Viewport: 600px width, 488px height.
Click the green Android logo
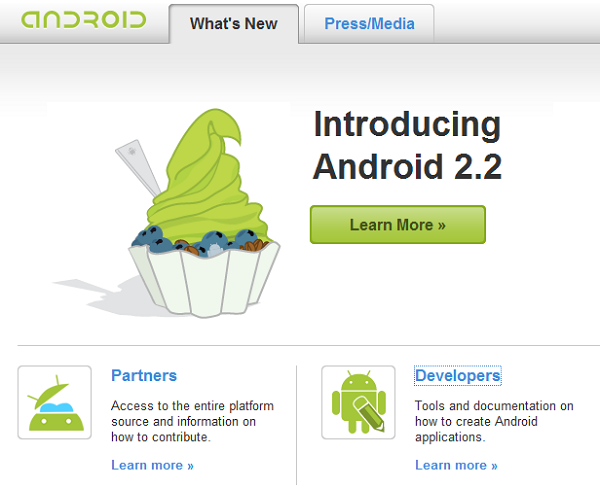pos(83,20)
